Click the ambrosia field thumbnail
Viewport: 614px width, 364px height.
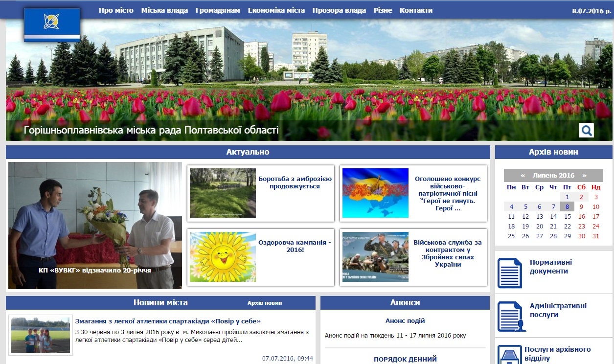pyautogui.click(x=223, y=193)
